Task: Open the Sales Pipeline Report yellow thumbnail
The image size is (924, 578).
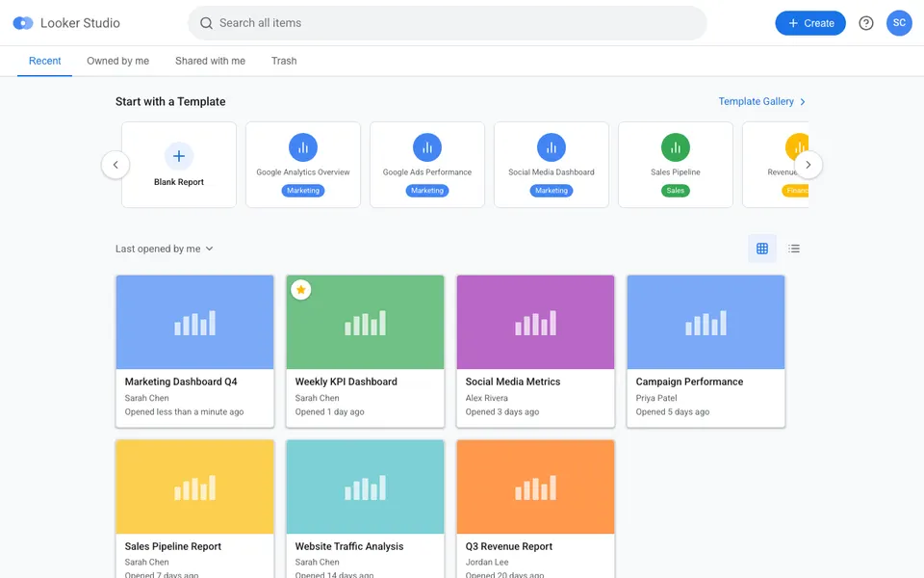Action: (x=195, y=487)
